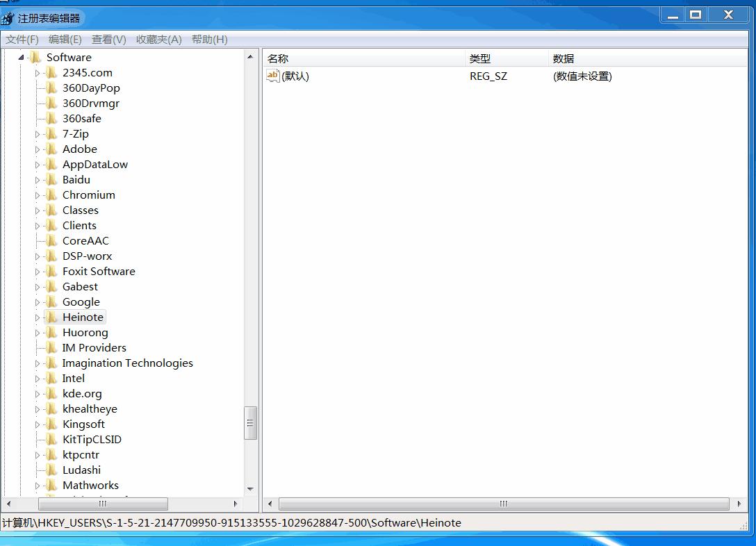Click the REG_SZ type cell
Viewport: 756px width, 546px height.
(488, 76)
